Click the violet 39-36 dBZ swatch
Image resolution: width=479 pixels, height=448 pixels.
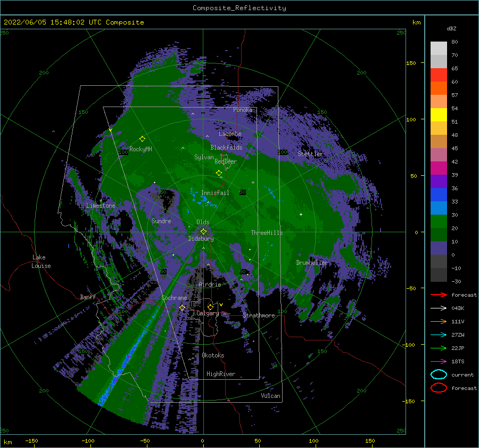[x=439, y=181]
